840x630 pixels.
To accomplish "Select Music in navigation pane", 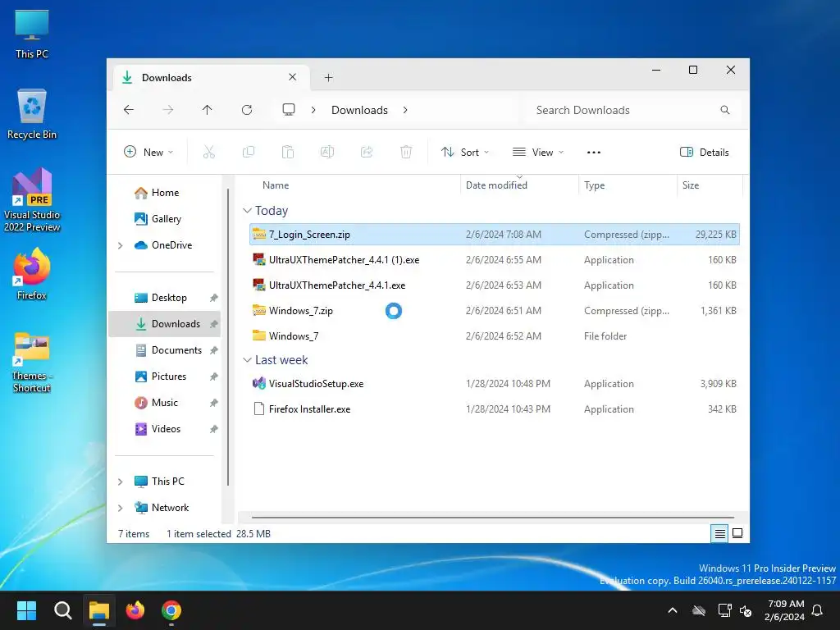I will tap(164, 403).
